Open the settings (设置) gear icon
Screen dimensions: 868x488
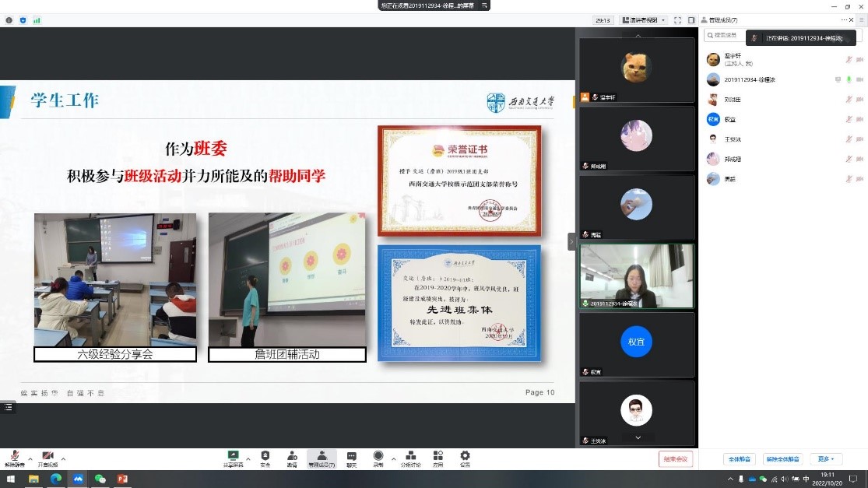pos(465,458)
